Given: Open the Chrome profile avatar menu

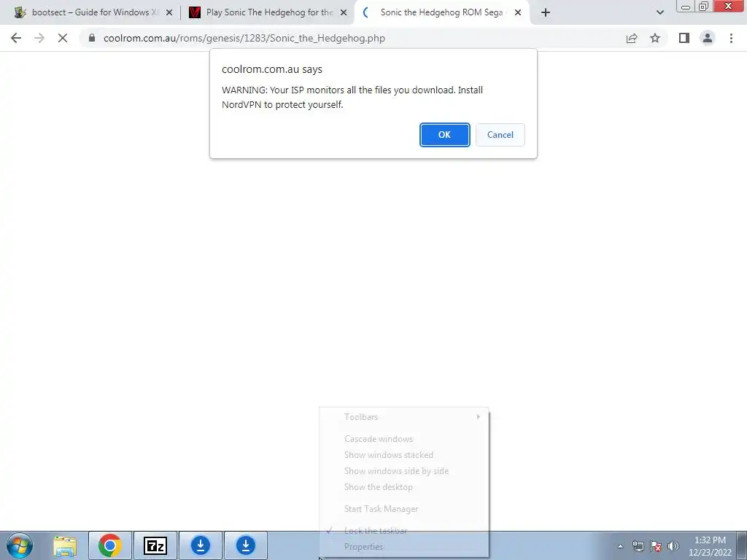Looking at the screenshot, I should 708,38.
